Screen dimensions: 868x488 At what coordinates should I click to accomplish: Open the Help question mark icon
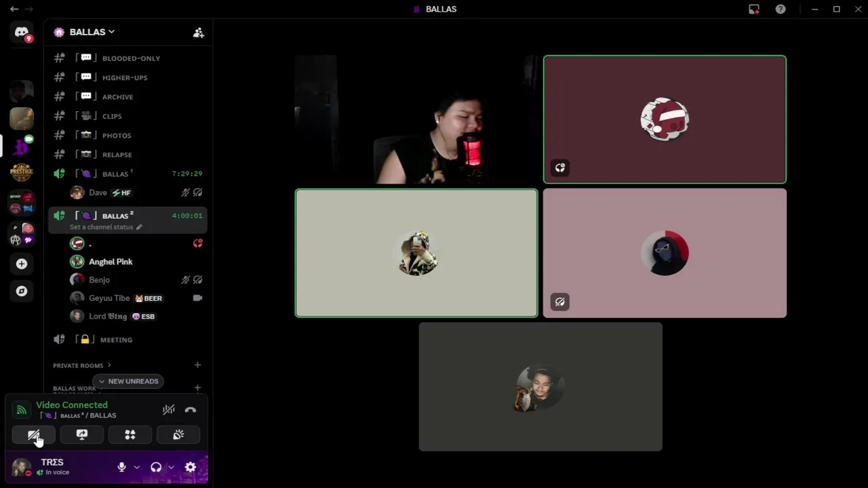coord(781,9)
